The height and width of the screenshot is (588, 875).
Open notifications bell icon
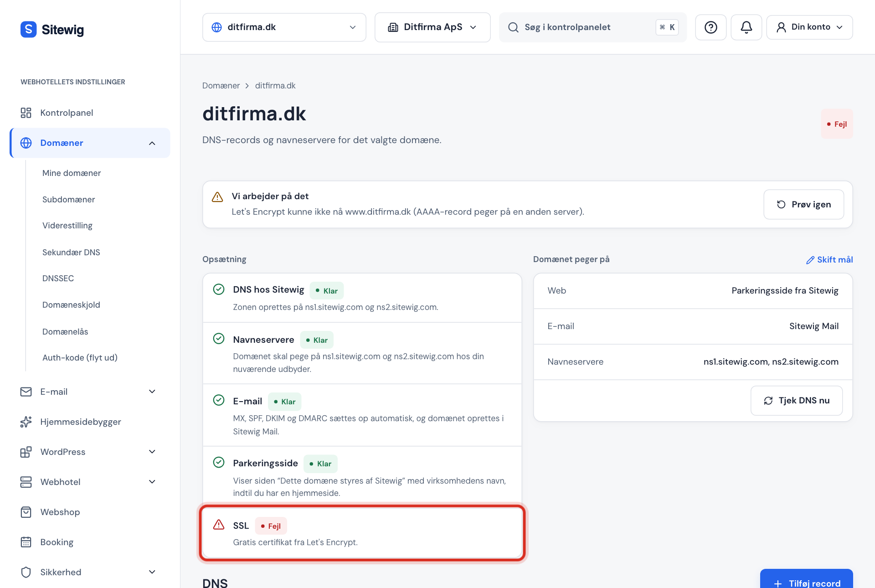pyautogui.click(x=746, y=27)
